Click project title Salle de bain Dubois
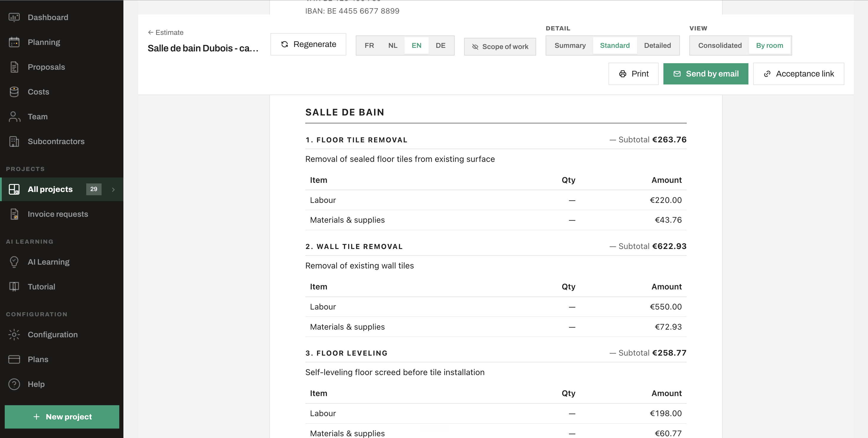The image size is (868, 438). pyautogui.click(x=203, y=48)
